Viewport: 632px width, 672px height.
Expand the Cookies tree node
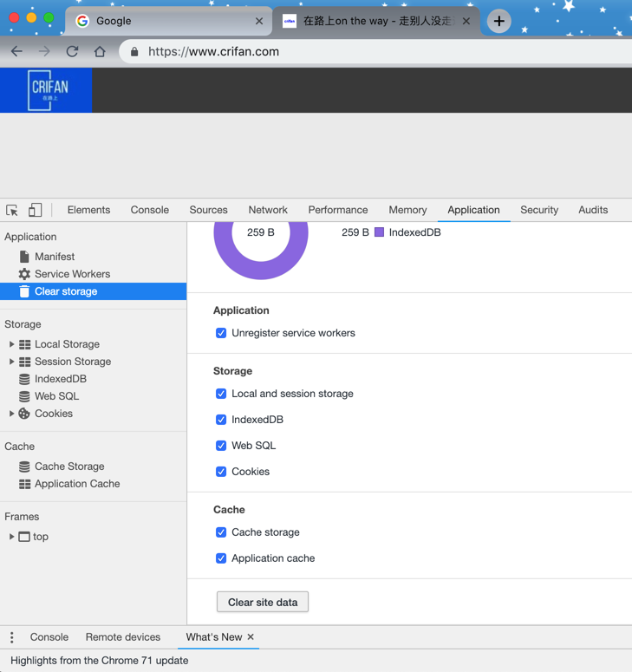click(11, 414)
